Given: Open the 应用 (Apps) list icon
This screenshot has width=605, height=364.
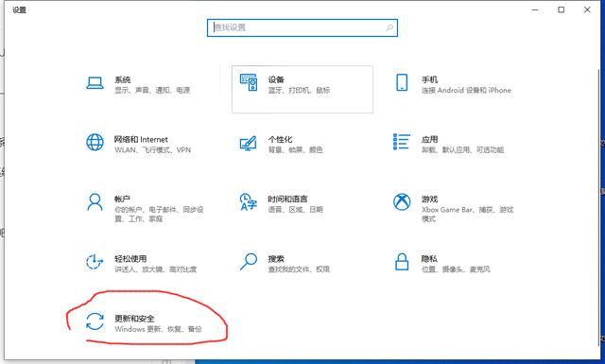Looking at the screenshot, I should pos(402,142).
